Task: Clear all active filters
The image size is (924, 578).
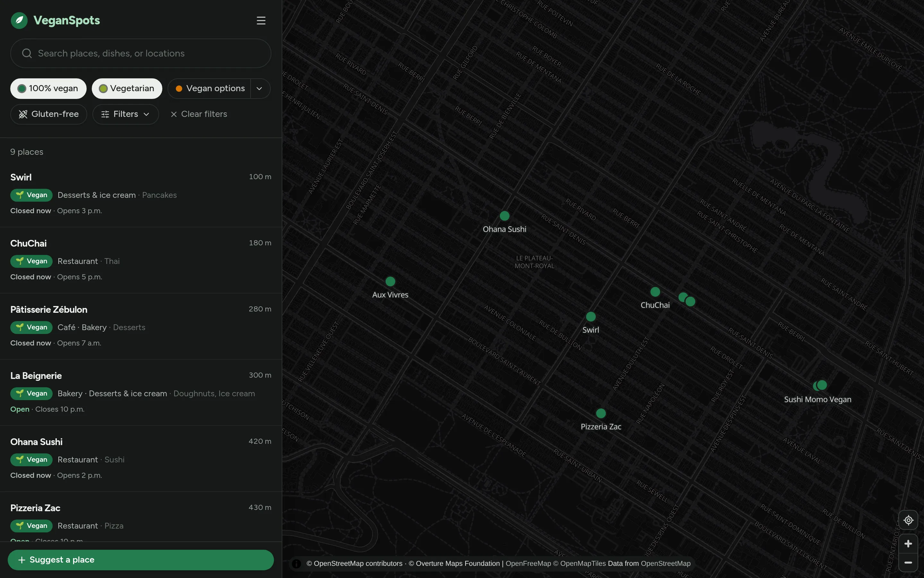Action: [199, 114]
